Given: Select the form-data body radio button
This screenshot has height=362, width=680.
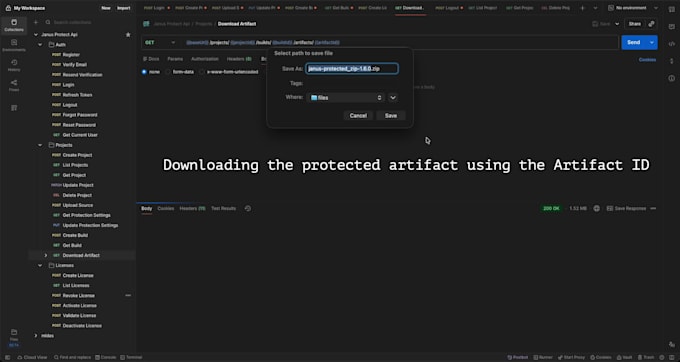Looking at the screenshot, I should click(x=168, y=72).
